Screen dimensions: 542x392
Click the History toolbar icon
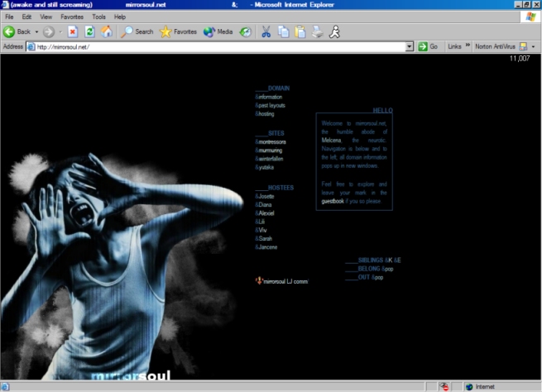[x=245, y=31]
